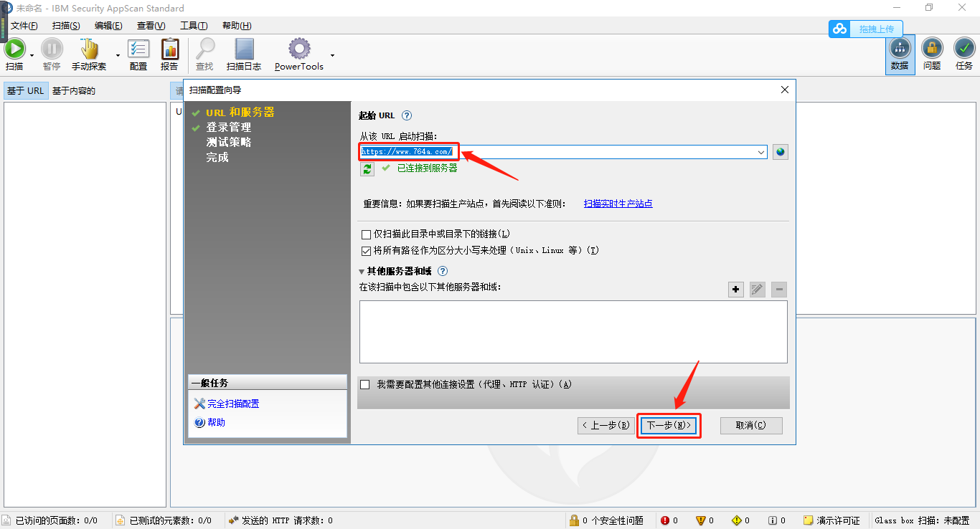Click the 演示许可证 status entry
980x529 pixels.
tap(831, 520)
